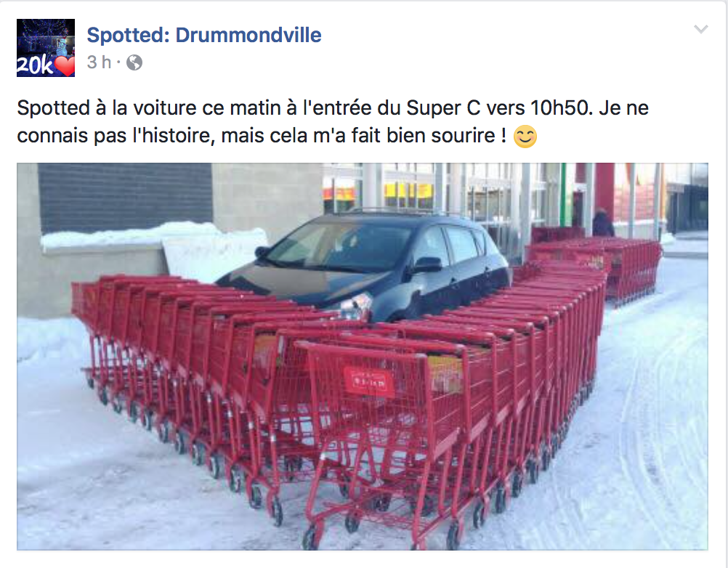Click the red label on front cart
Viewport: 728px width, 568px height.
[369, 381]
